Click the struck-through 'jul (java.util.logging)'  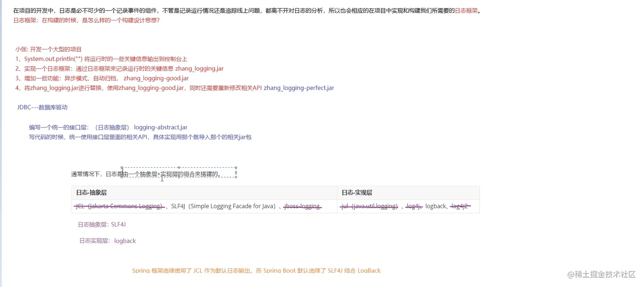[370, 207]
